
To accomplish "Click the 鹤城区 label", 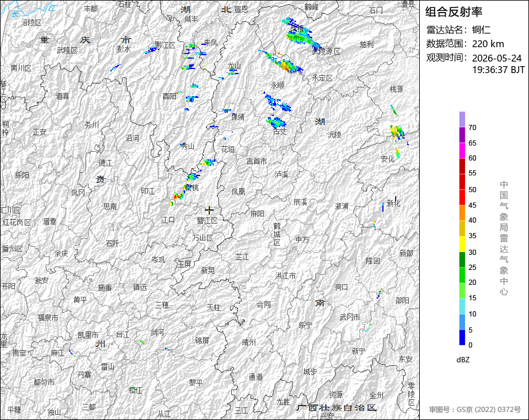I will tap(277, 234).
